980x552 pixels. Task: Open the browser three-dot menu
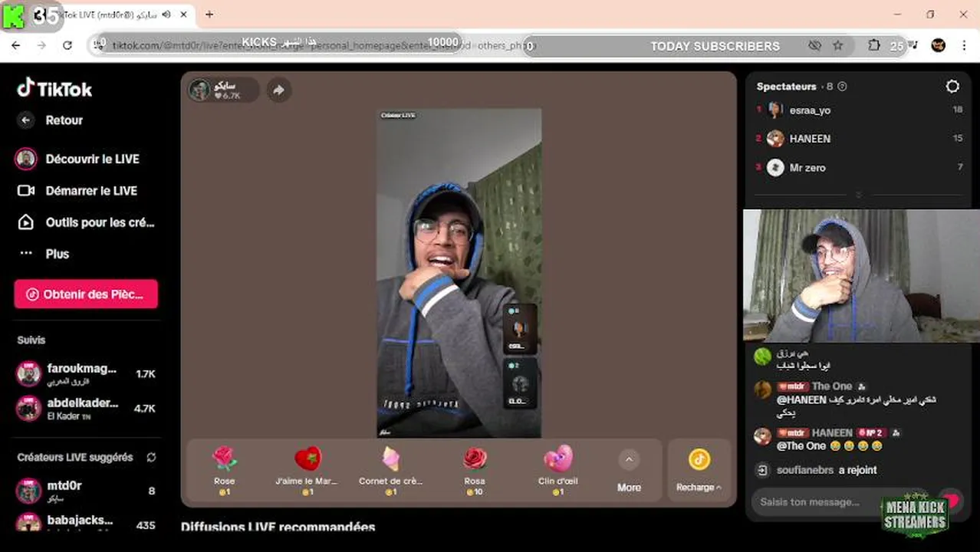click(x=964, y=45)
